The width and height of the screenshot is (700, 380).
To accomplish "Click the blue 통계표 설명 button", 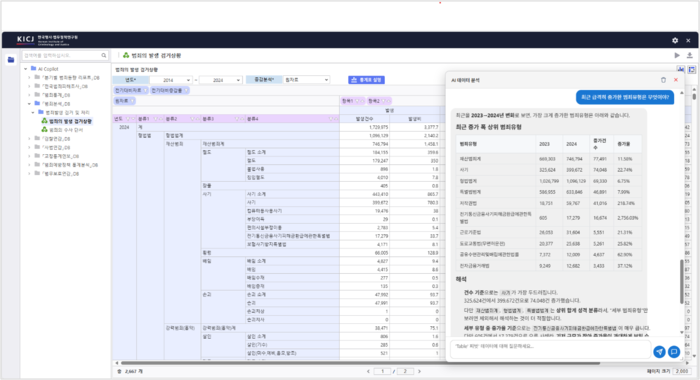I will coord(367,79).
